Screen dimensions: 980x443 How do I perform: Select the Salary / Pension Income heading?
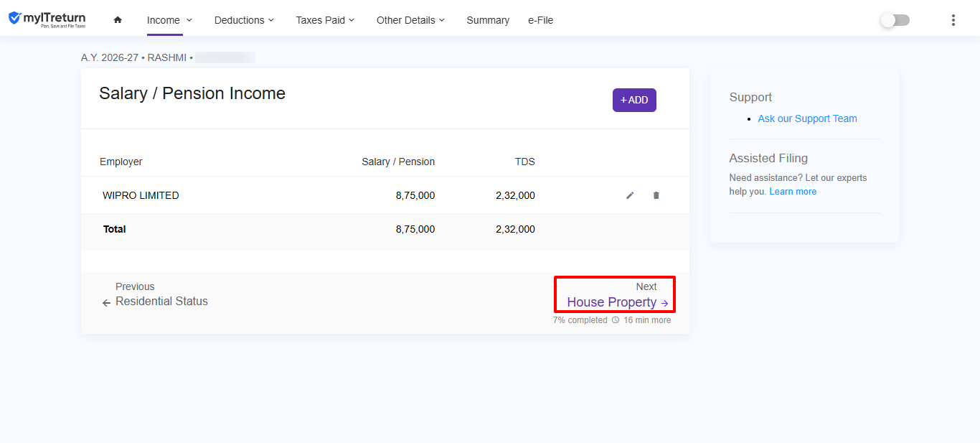(x=192, y=93)
